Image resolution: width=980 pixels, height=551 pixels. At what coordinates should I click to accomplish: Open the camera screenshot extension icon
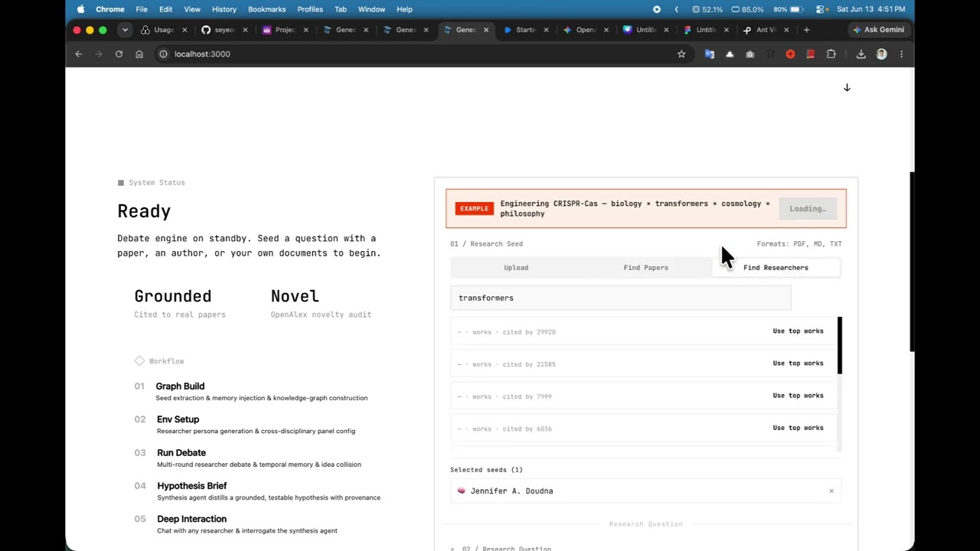coord(750,54)
